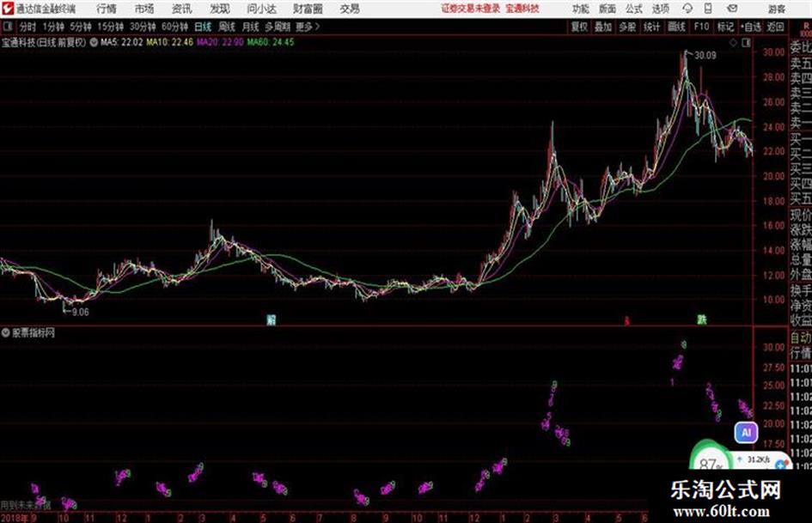
Task: Toggle the left panel icon beside 分时
Action: pyautogui.click(x=7, y=27)
